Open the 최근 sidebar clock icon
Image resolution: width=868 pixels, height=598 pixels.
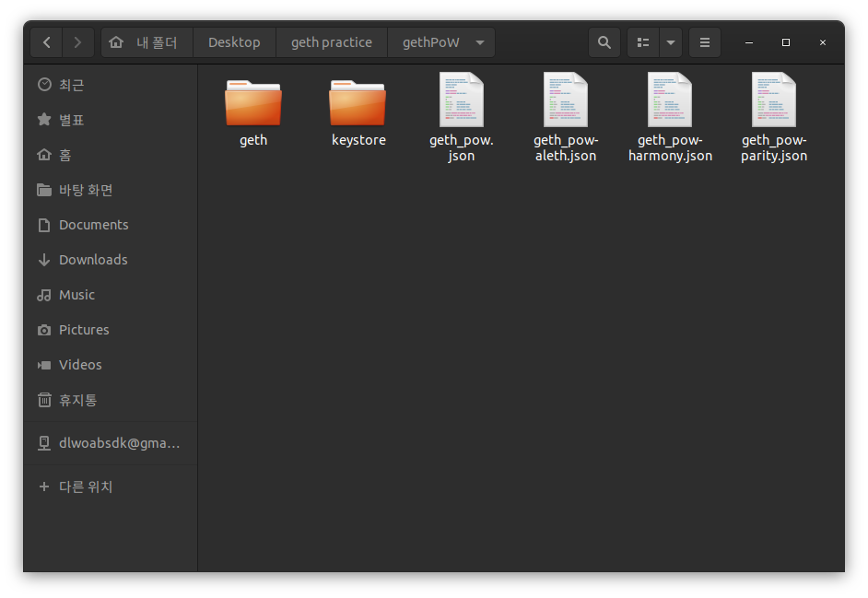click(44, 84)
